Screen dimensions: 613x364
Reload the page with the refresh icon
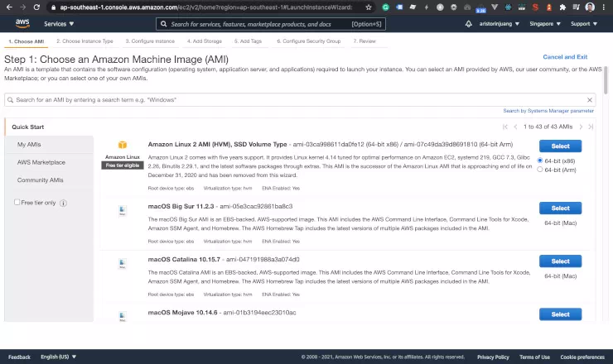(x=36, y=7)
